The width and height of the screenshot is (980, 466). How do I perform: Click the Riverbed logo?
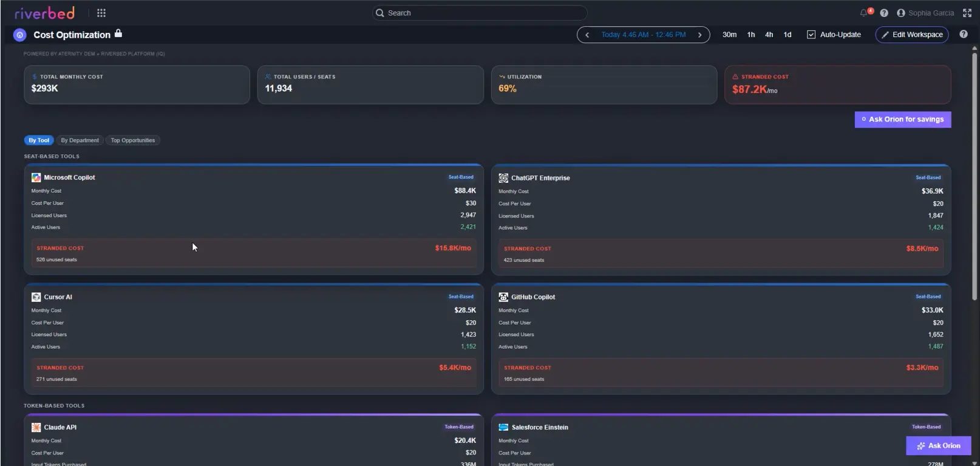(44, 13)
